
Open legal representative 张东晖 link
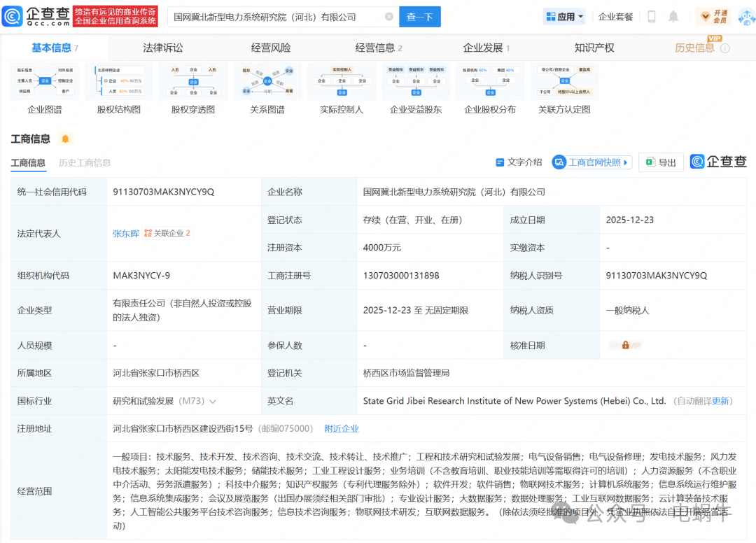point(125,233)
